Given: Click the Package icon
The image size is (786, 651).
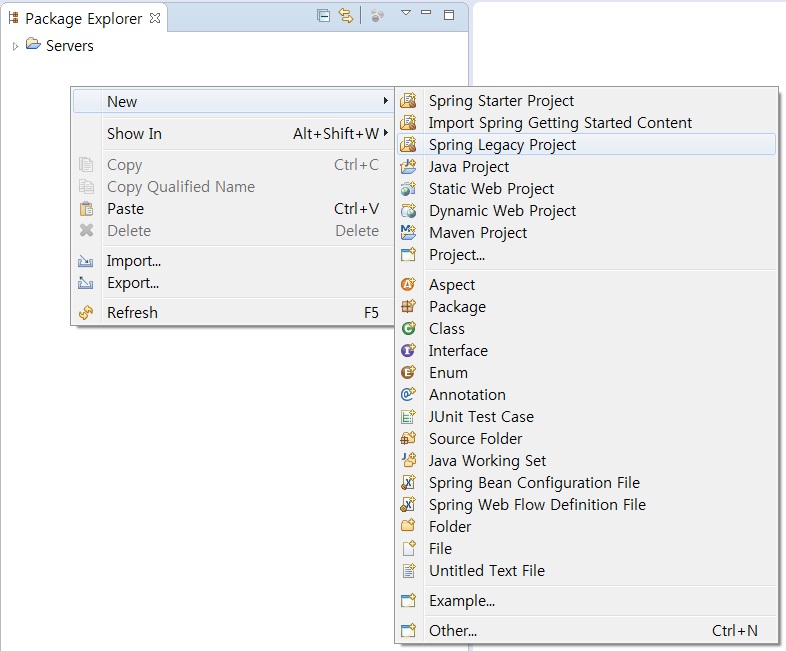Looking at the screenshot, I should [x=408, y=306].
